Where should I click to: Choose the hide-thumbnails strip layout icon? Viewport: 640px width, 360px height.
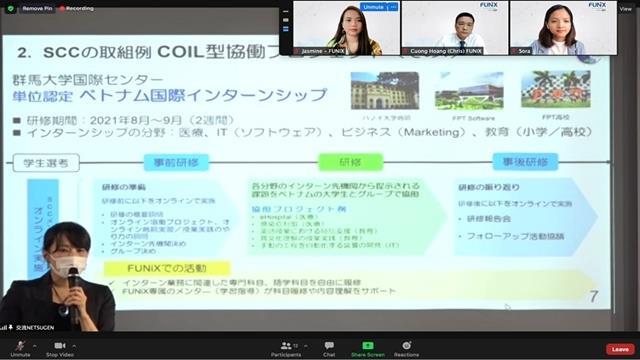tap(286, 11)
